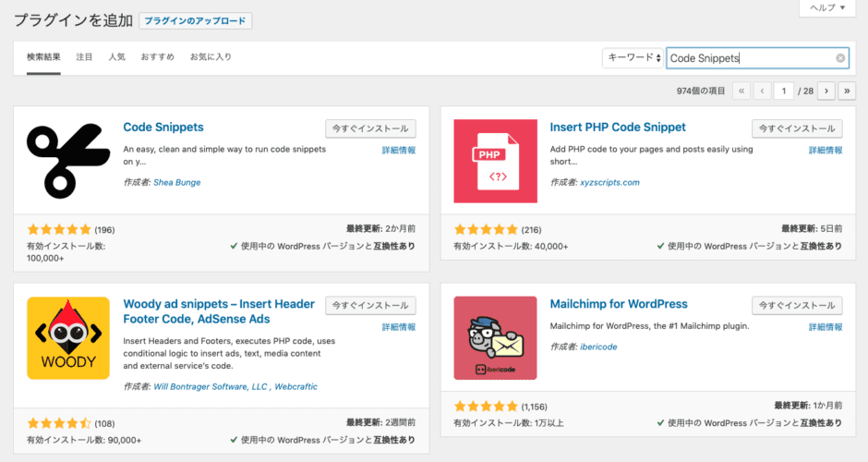The height and width of the screenshot is (462, 868).
Task: Click the Woody ad snippets star rating
Action: pyautogui.click(x=59, y=424)
